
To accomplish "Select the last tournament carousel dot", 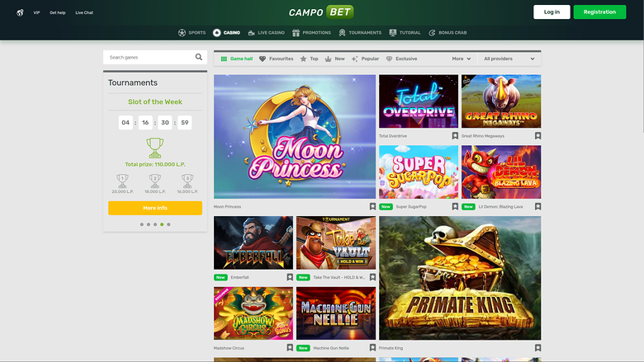I will coord(168,224).
